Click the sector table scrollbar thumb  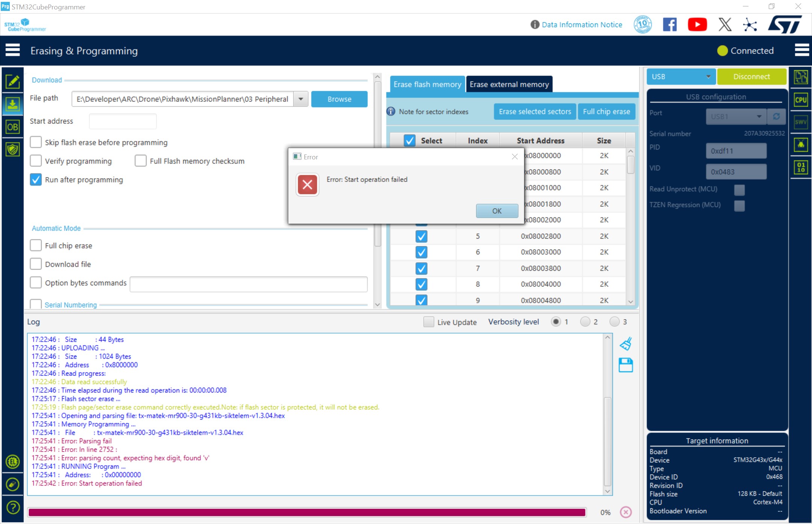(631, 165)
